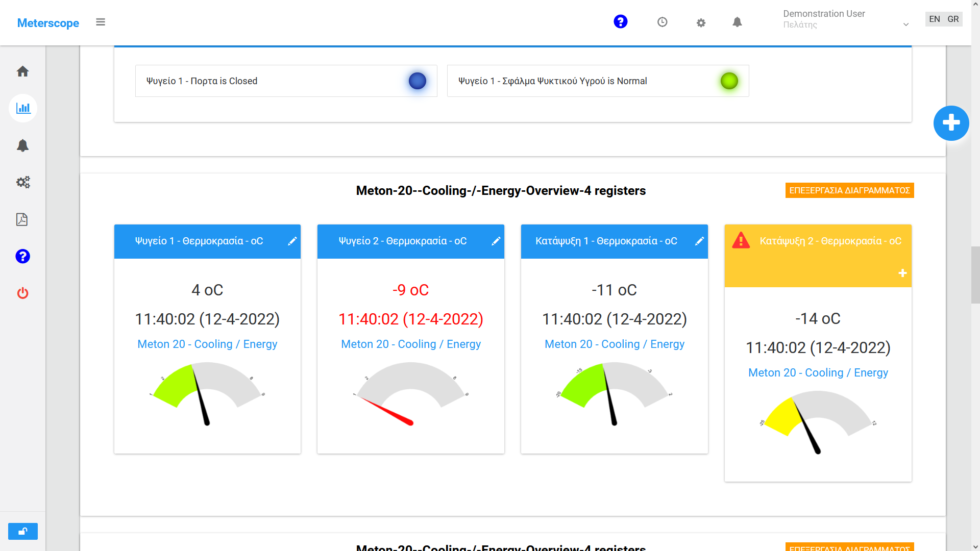Open PDF reports icon in sidebar
This screenshot has height=551, width=980.
click(22, 219)
